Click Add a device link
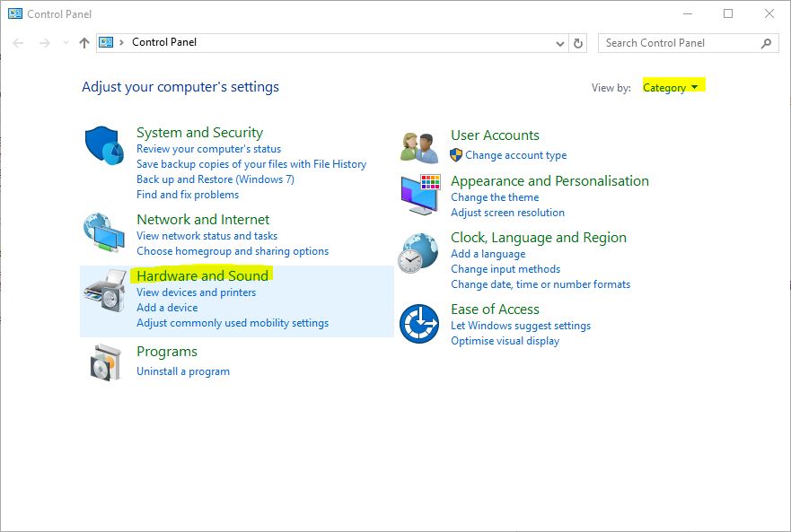This screenshot has height=532, width=791. 167,307
